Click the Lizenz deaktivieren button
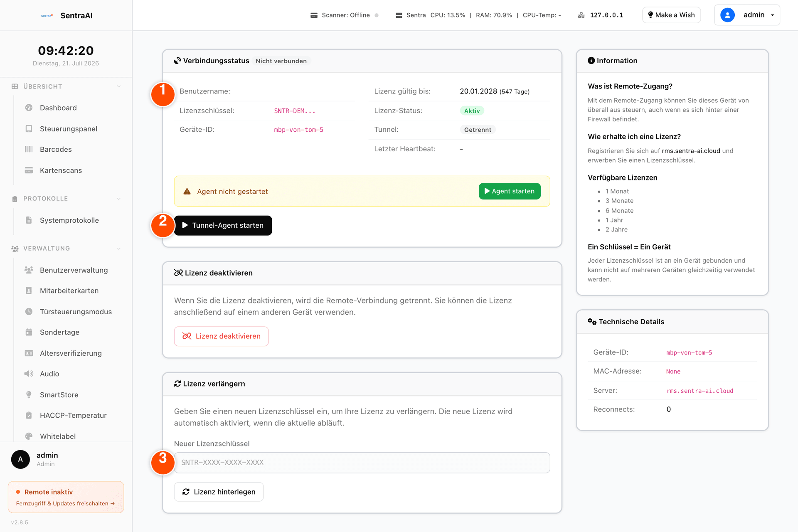 (221, 336)
